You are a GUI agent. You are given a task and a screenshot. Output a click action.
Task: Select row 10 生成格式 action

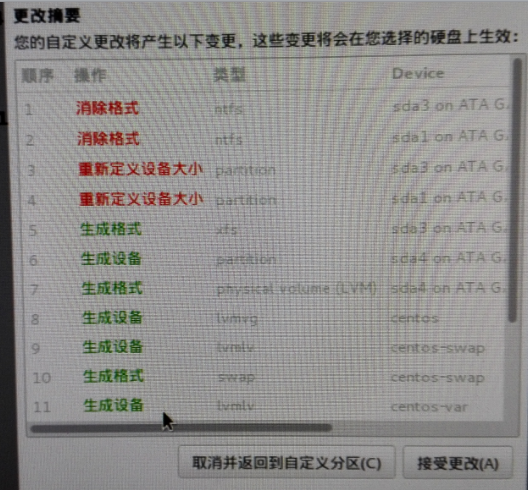pyautogui.click(x=113, y=376)
